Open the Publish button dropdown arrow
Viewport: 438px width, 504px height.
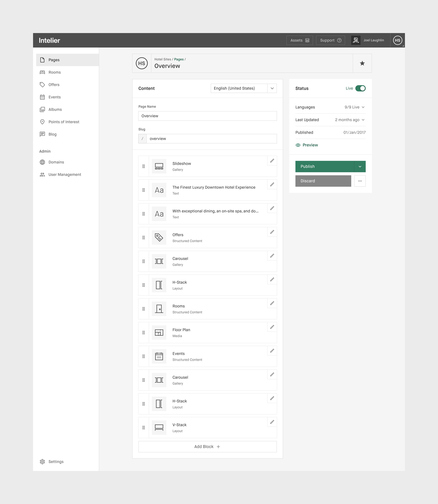[x=360, y=166]
